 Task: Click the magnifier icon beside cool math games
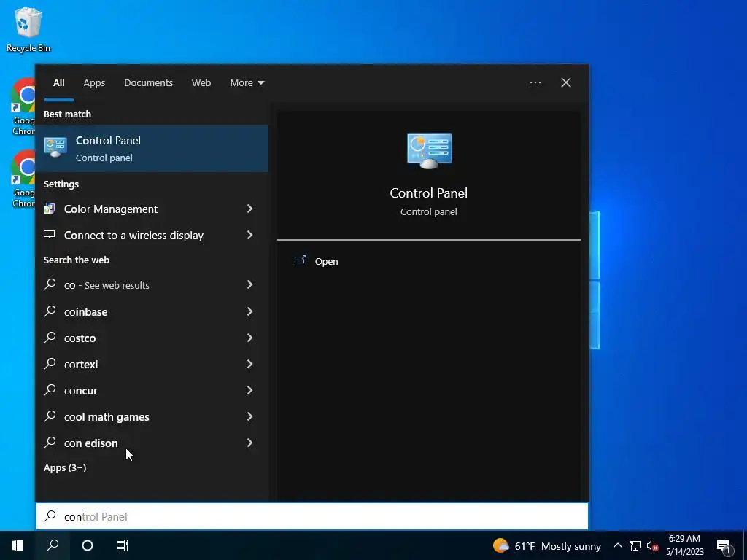coord(50,416)
